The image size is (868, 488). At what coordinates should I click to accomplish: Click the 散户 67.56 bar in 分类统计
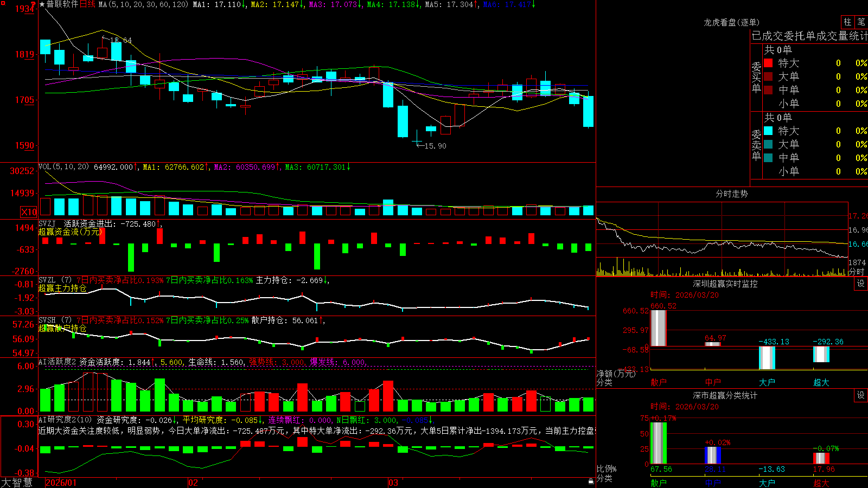click(658, 443)
